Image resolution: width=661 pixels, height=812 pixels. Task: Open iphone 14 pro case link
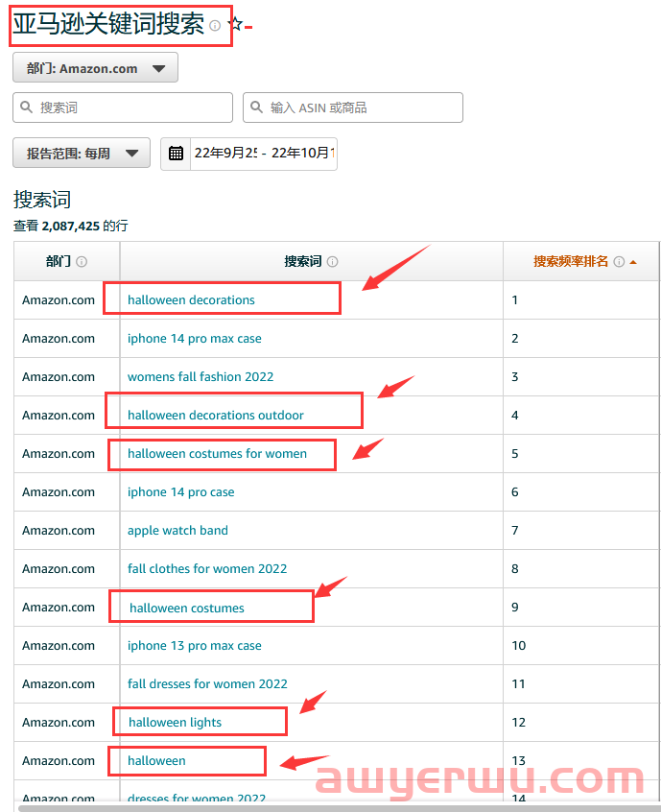(x=180, y=492)
